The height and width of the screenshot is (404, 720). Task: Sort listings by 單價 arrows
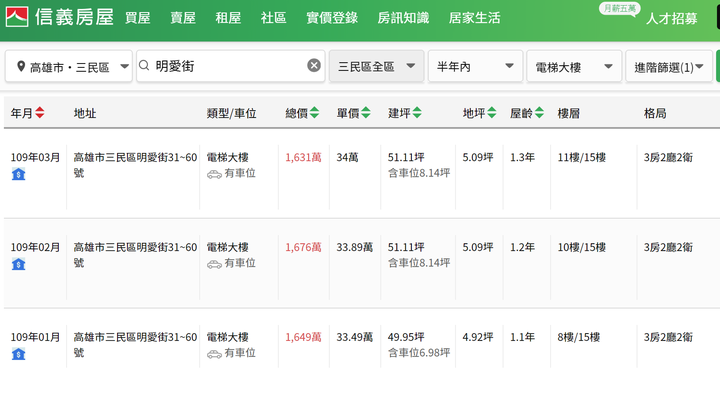coord(365,114)
